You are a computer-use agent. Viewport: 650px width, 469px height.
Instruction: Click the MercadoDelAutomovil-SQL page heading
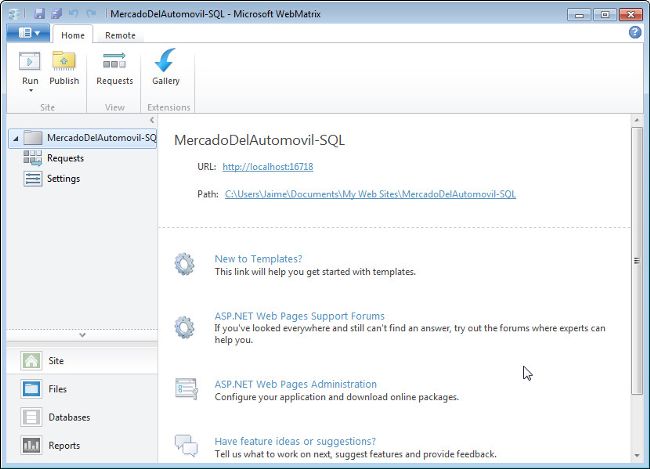click(260, 140)
